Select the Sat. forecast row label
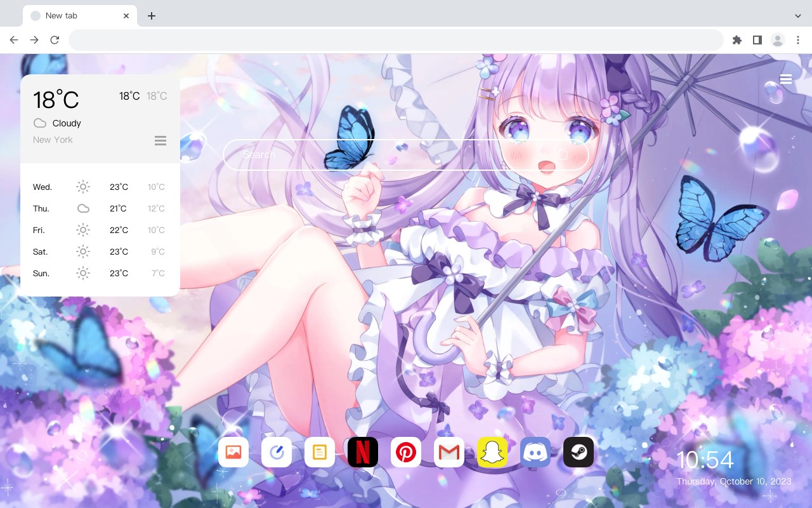Image resolution: width=812 pixels, height=508 pixels. pos(41,251)
